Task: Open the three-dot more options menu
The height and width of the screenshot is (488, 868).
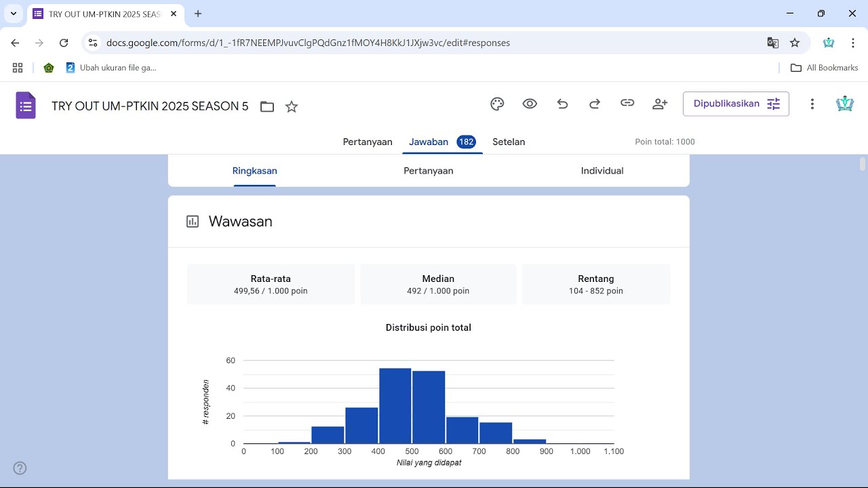Action: pos(812,104)
